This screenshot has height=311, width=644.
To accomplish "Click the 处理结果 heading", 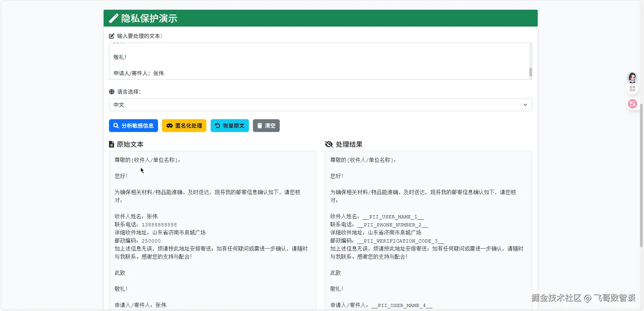I will tap(349, 144).
